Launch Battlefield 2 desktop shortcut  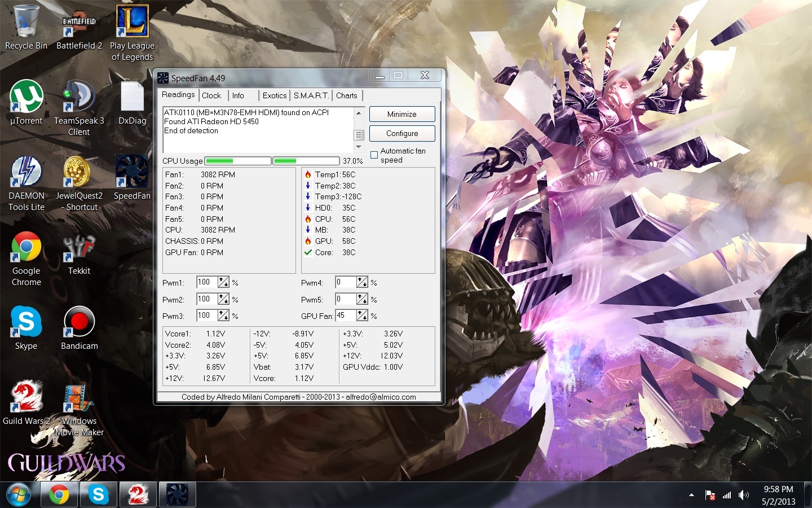(x=79, y=28)
